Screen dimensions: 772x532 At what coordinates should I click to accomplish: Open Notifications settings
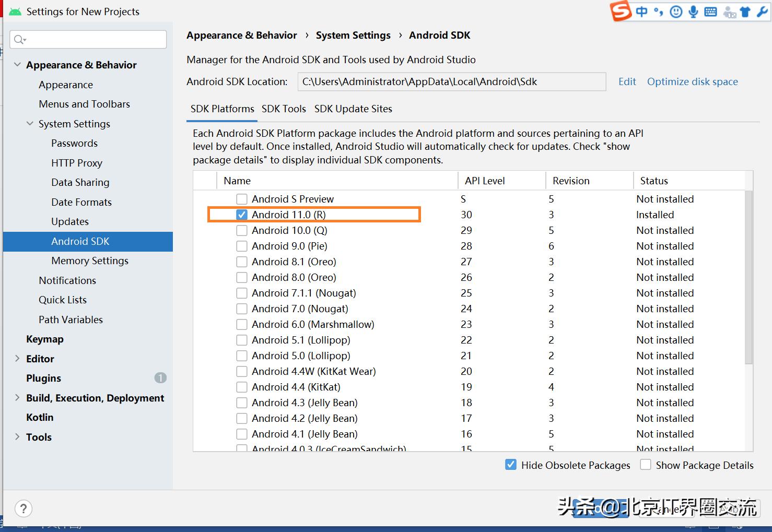coord(67,280)
